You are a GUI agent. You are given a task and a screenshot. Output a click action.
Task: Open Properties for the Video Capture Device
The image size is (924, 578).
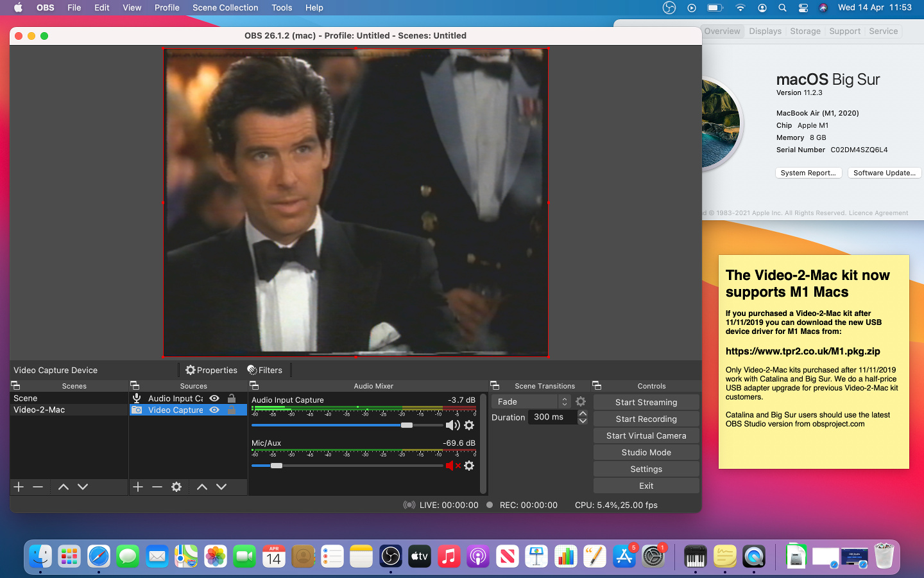tap(211, 370)
